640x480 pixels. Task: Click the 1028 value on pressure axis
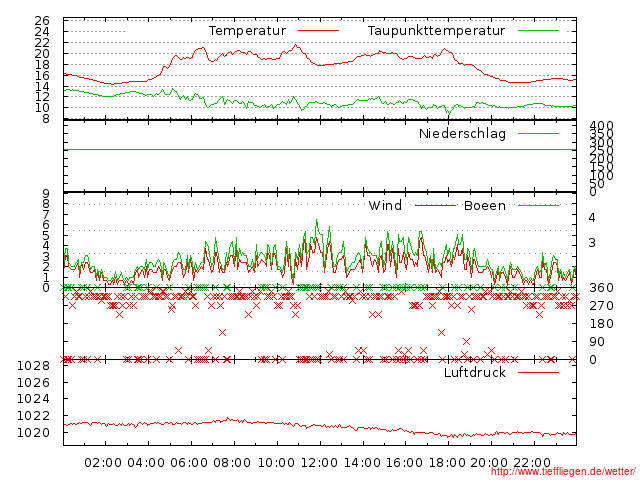[x=33, y=365]
